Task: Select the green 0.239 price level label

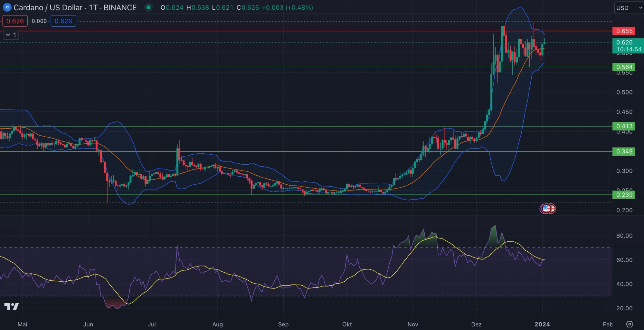Action: (x=624, y=195)
